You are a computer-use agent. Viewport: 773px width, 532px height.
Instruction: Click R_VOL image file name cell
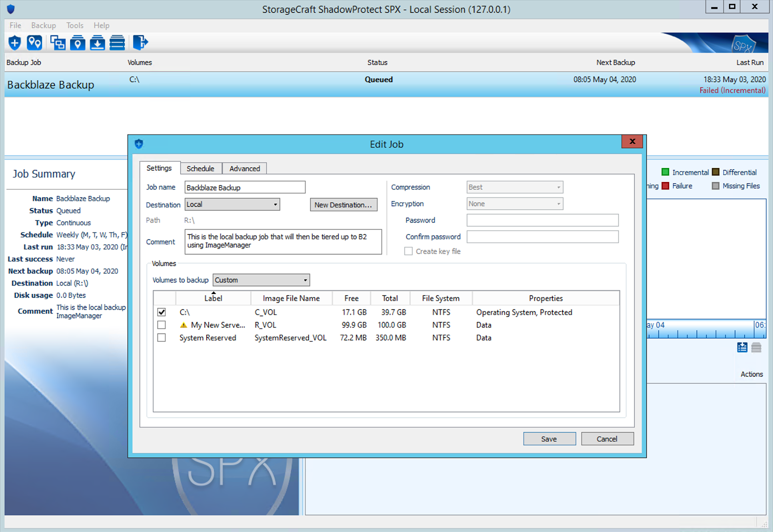click(x=266, y=325)
